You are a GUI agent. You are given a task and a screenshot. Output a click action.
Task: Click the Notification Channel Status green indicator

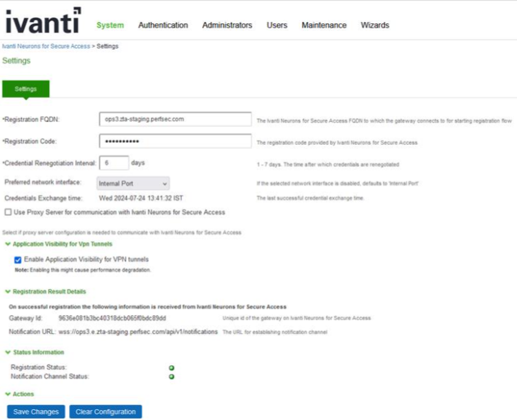tap(172, 377)
